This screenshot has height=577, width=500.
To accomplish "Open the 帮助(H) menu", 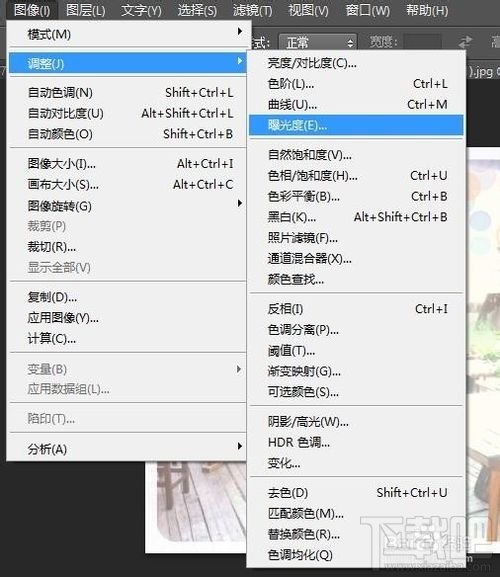I will click(427, 10).
